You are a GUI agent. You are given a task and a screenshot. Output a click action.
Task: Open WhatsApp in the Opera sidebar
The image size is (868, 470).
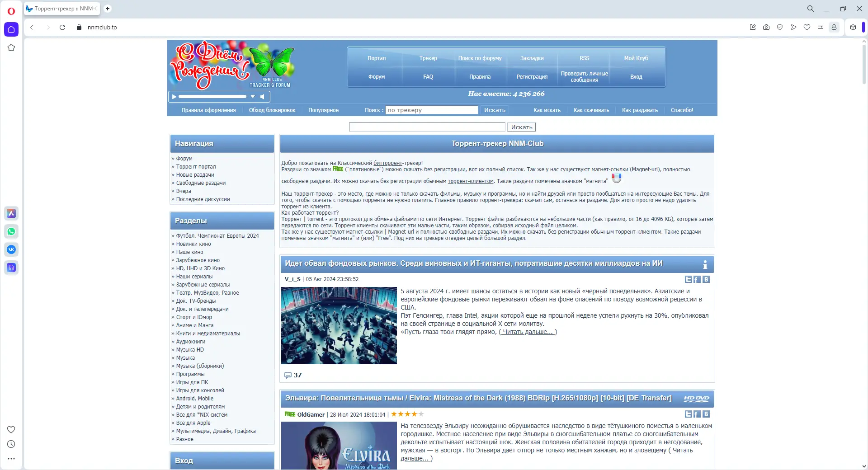[11, 231]
